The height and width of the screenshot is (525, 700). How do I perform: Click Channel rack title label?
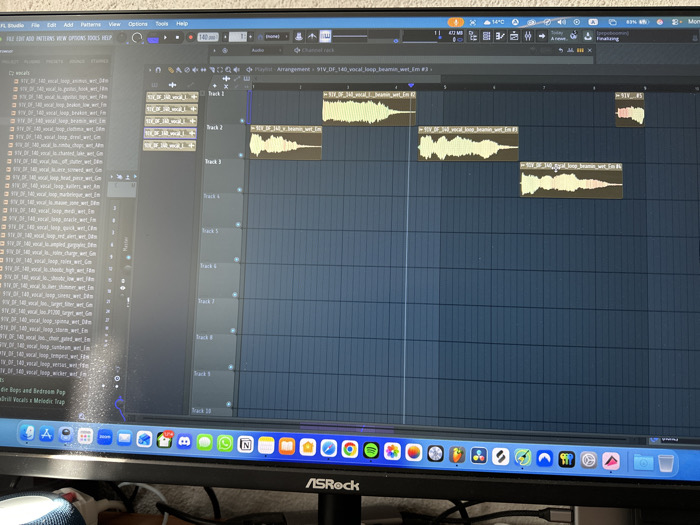[x=317, y=50]
